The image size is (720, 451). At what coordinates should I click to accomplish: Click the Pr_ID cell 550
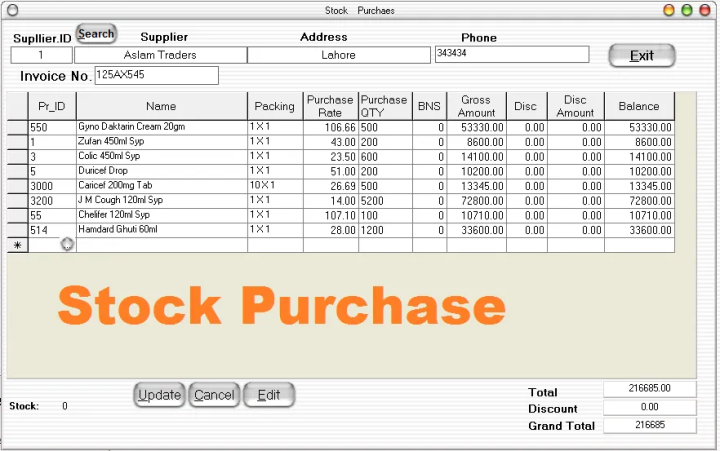click(52, 127)
